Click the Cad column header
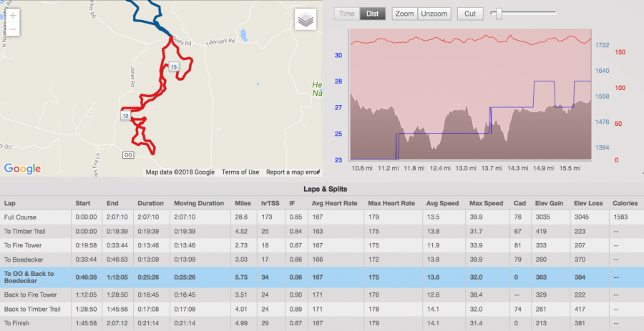644x331 pixels. click(x=519, y=203)
